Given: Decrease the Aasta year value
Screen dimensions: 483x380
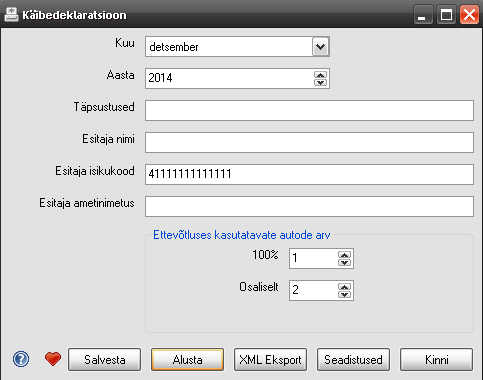Looking at the screenshot, I should point(320,82).
